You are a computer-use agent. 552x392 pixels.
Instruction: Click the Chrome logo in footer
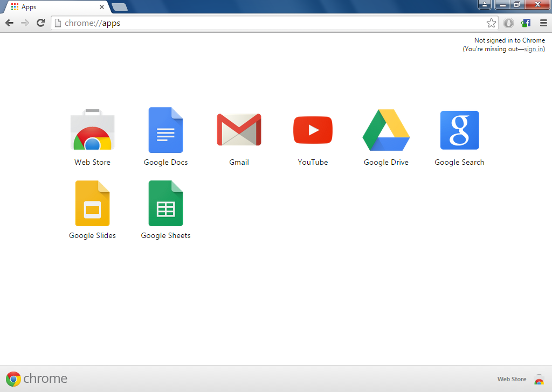(x=13, y=379)
